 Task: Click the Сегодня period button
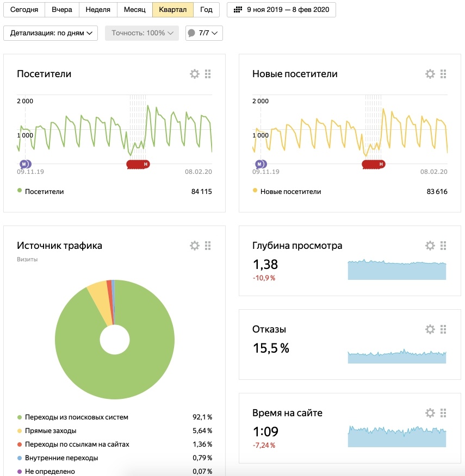point(24,10)
